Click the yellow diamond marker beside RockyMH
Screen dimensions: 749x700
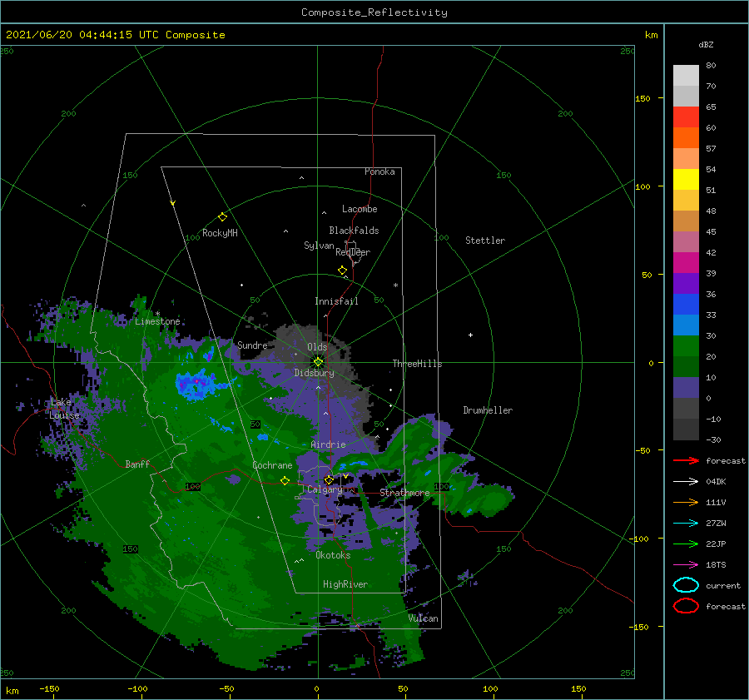(x=222, y=217)
